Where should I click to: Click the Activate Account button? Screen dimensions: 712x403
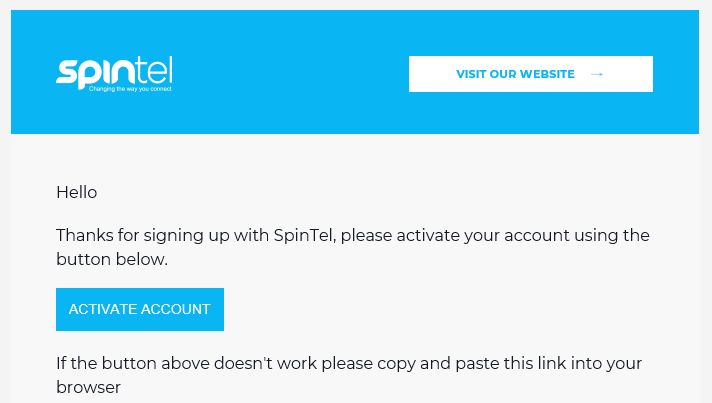pyautogui.click(x=140, y=309)
